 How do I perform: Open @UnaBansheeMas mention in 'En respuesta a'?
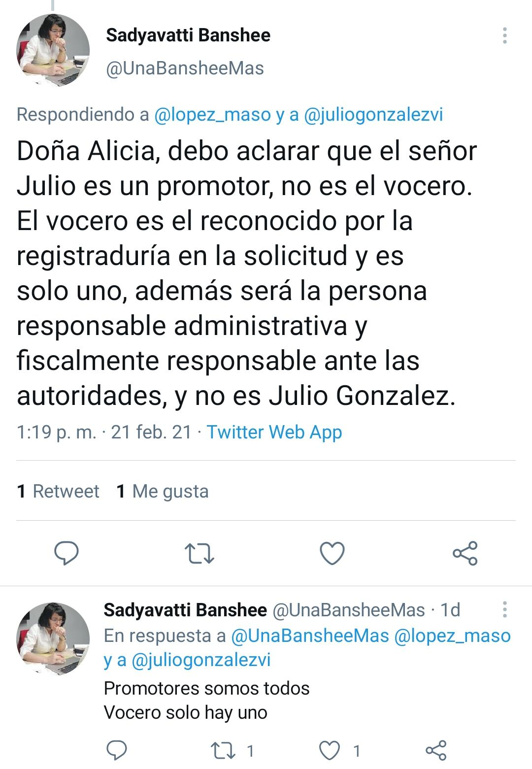(x=310, y=635)
